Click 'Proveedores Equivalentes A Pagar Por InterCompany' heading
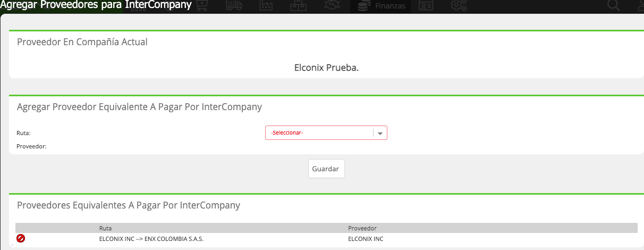This screenshot has height=250, width=644. coord(129,205)
